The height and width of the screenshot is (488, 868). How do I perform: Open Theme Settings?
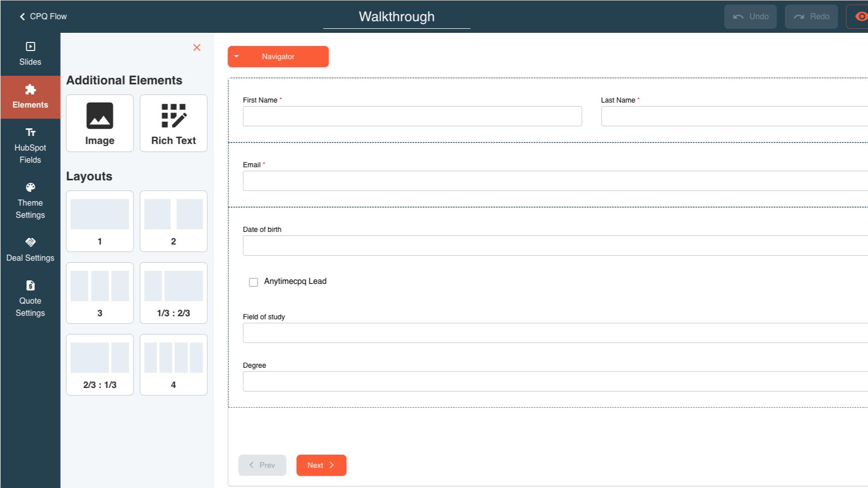[x=30, y=201]
